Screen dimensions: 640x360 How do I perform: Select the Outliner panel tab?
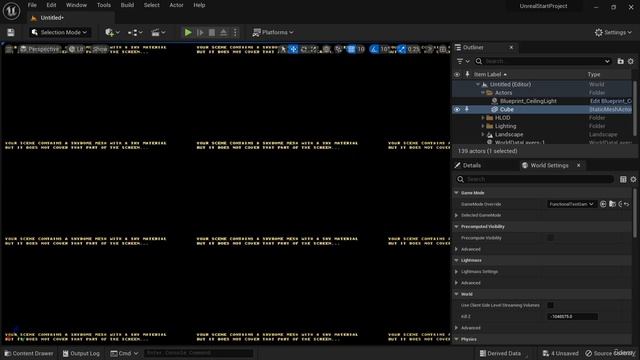[x=473, y=47]
